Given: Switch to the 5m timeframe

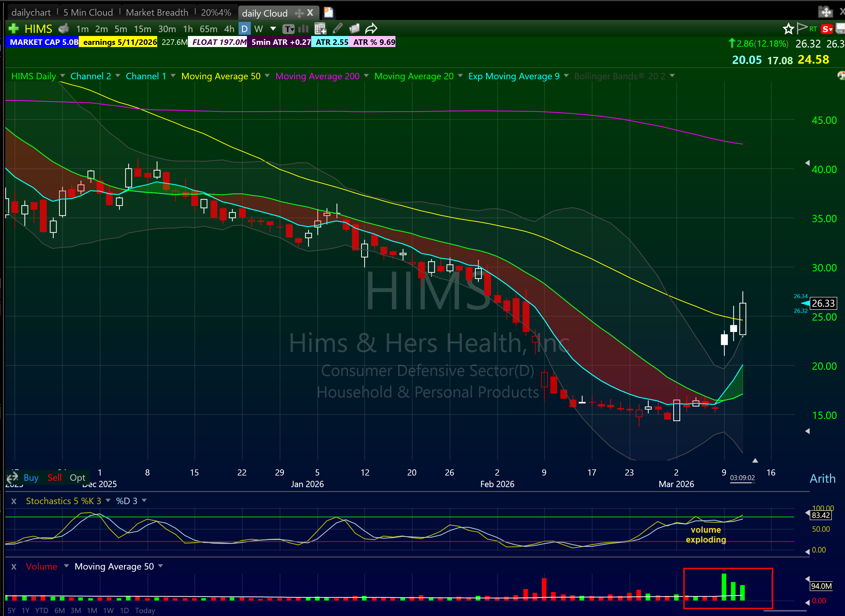Looking at the screenshot, I should click(121, 29).
